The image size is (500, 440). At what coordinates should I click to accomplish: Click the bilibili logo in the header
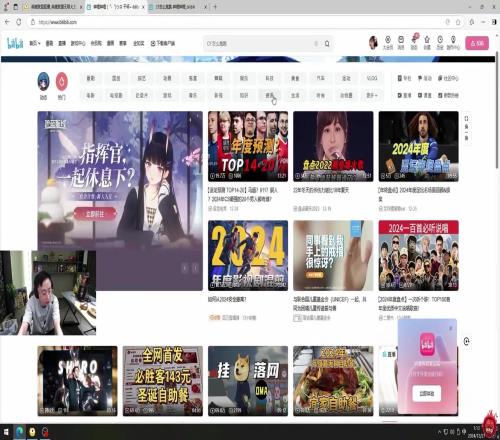click(x=15, y=43)
